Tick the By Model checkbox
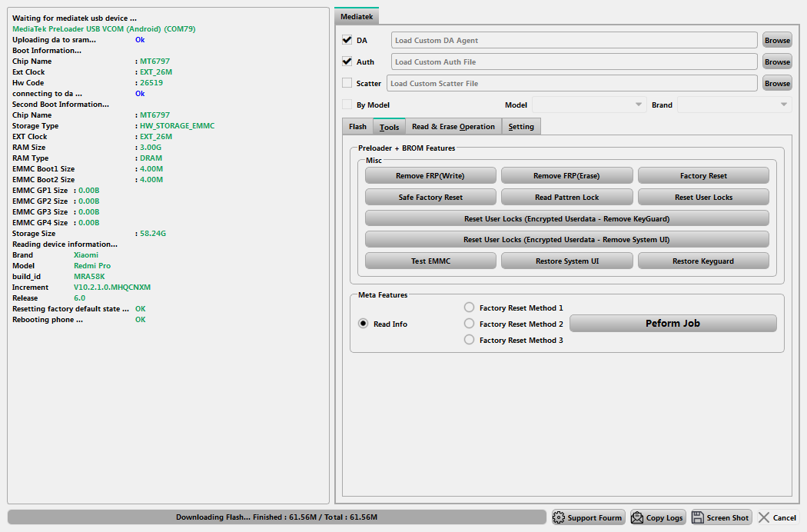The image size is (807, 532). 347,105
